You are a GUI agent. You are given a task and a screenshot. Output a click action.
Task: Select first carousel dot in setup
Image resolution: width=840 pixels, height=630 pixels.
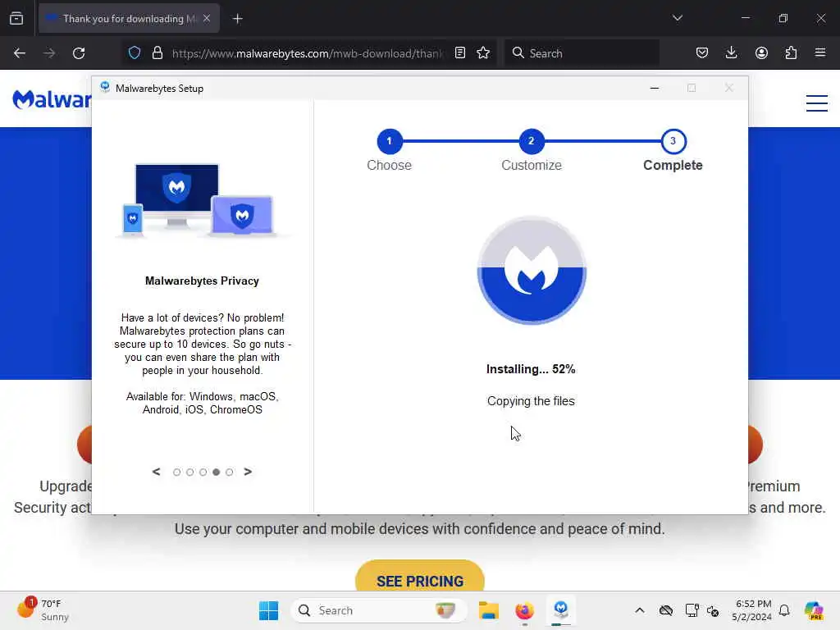point(177,472)
